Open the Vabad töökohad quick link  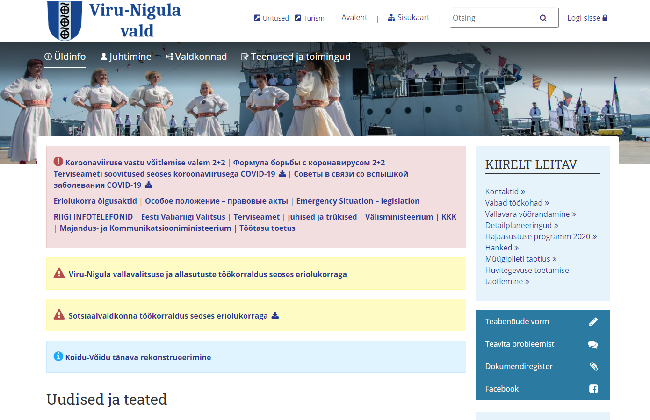point(518,201)
